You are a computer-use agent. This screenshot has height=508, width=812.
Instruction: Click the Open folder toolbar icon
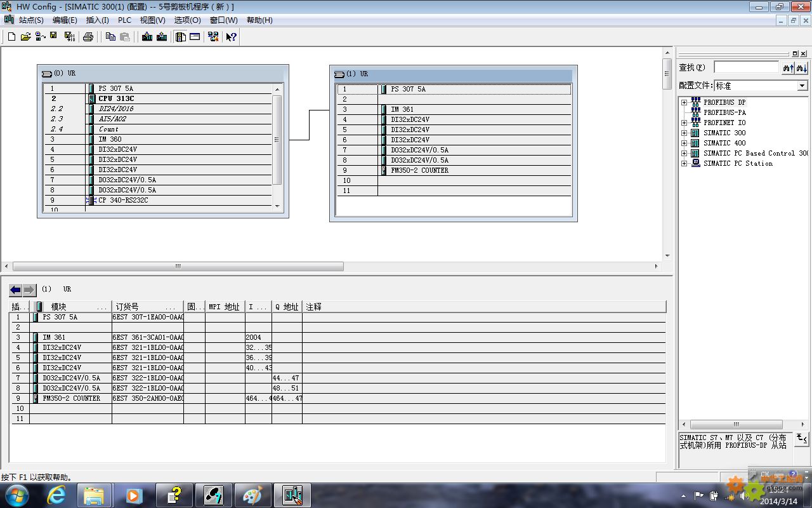(25, 37)
